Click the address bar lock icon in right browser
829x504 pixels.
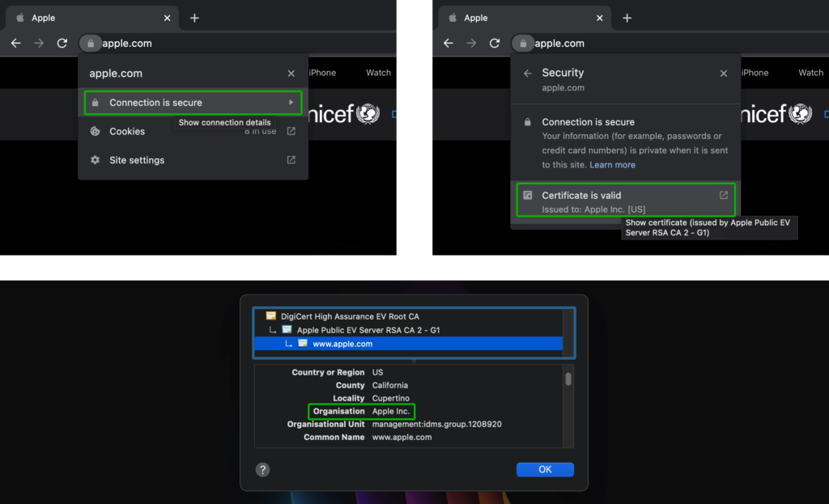[523, 44]
